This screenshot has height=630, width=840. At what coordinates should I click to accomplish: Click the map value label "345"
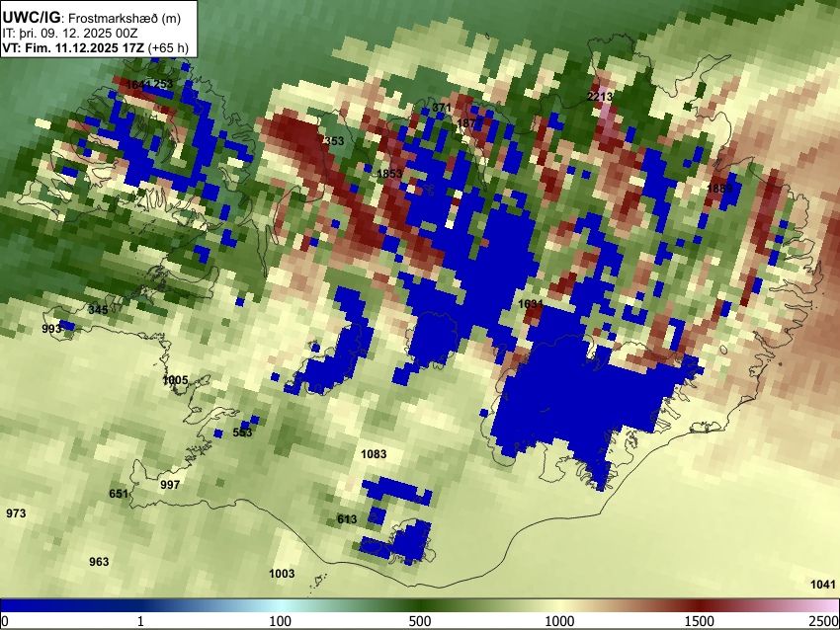point(98,310)
